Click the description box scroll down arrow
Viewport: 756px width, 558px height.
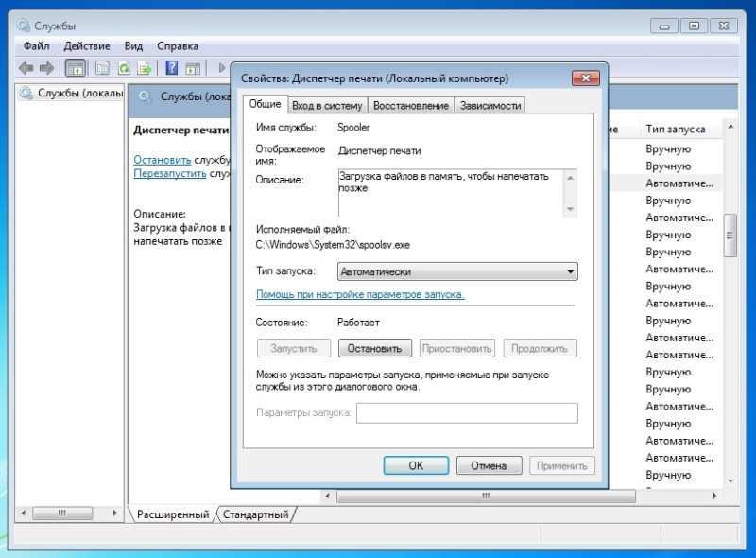(x=571, y=209)
